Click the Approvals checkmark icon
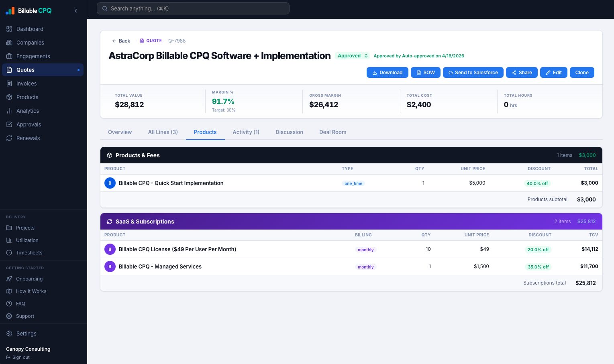Screen dimensions: 614x364 tap(9, 124)
